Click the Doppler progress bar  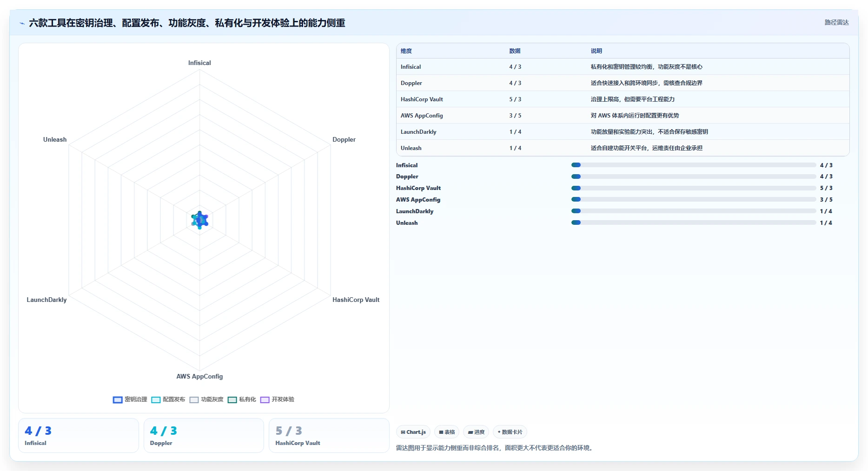(x=694, y=177)
